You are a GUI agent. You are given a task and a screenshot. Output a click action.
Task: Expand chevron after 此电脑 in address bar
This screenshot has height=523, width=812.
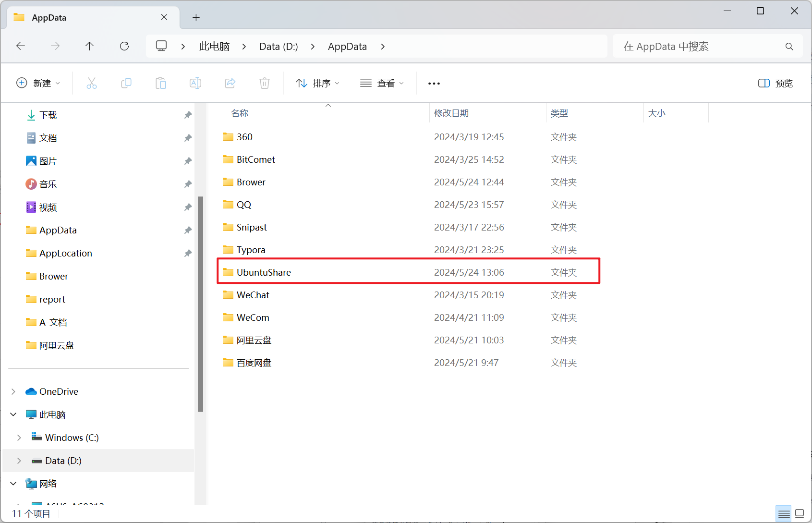(244, 46)
